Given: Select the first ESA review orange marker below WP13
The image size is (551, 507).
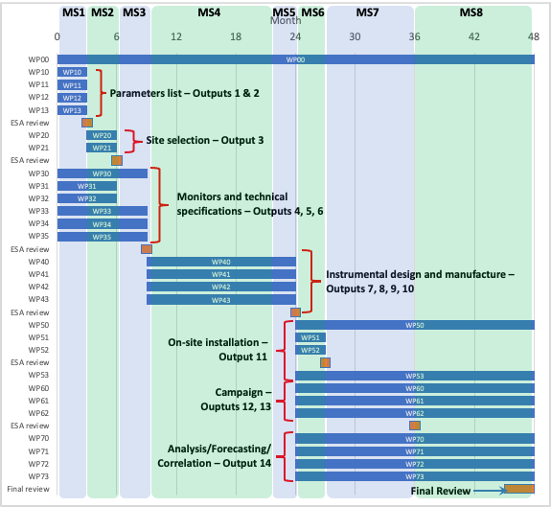Looking at the screenshot, I should 87,123.
